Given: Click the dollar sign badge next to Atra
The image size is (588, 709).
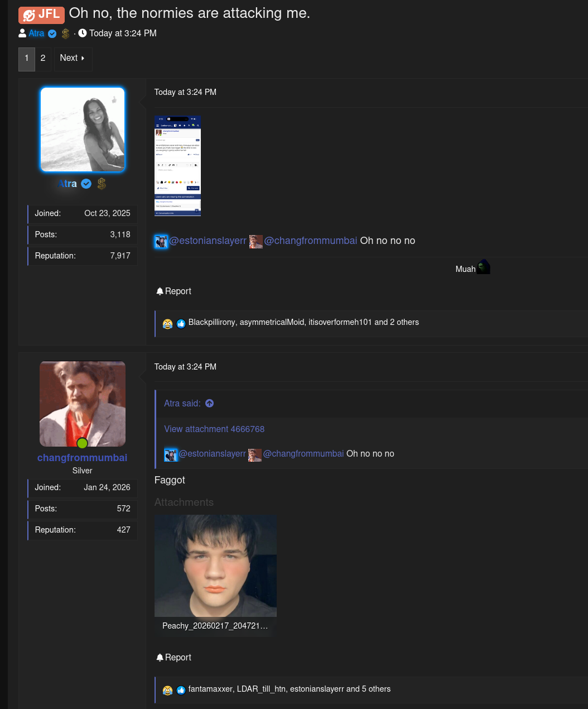Looking at the screenshot, I should (x=65, y=33).
